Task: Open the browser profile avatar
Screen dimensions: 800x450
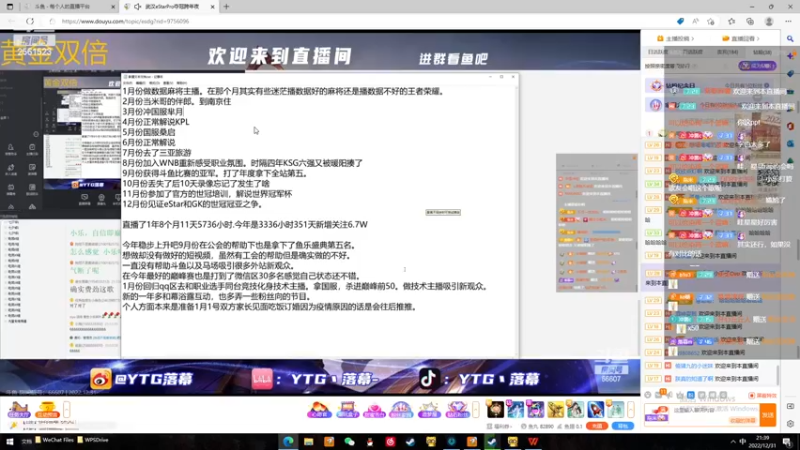Action: pos(769,21)
